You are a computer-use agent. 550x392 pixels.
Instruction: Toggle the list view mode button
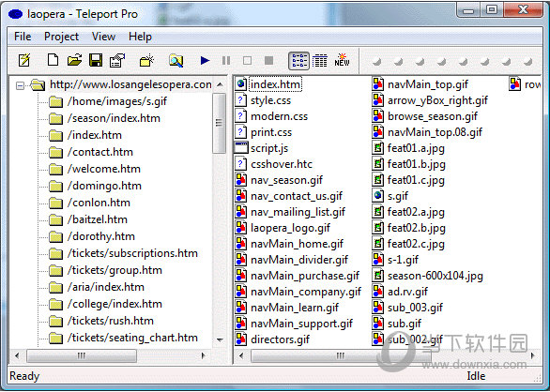(x=298, y=61)
